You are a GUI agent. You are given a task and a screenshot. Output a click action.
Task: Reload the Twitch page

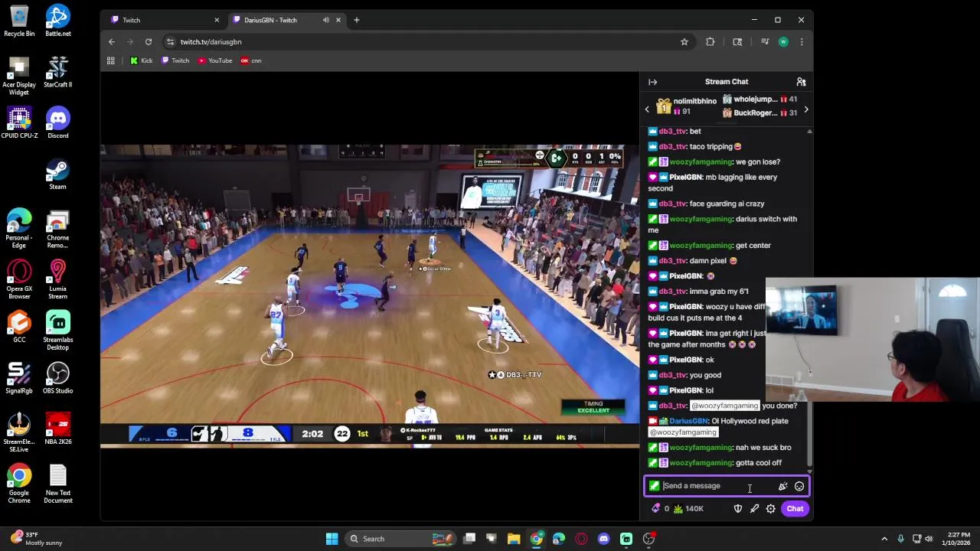point(149,42)
